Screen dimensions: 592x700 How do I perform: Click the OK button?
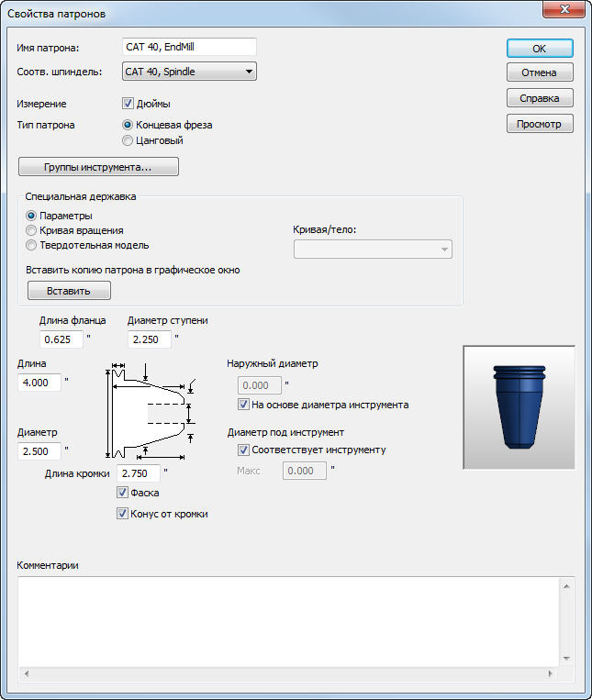(x=540, y=49)
